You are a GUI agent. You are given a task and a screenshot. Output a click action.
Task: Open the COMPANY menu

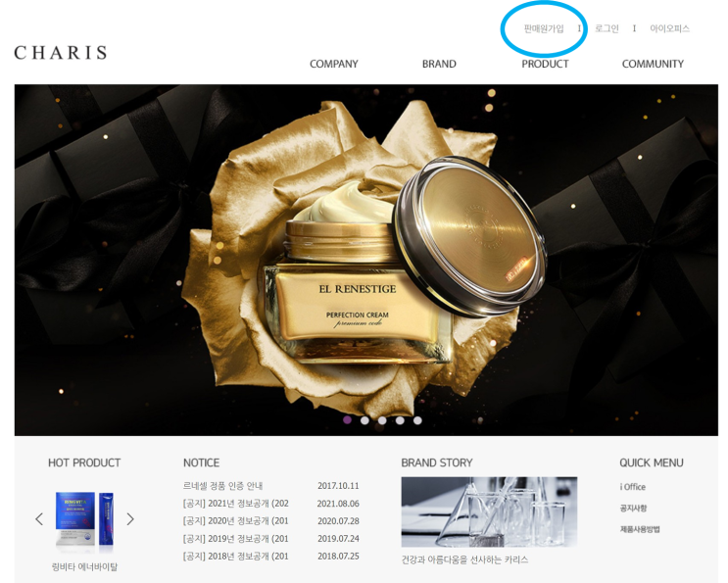click(x=334, y=64)
